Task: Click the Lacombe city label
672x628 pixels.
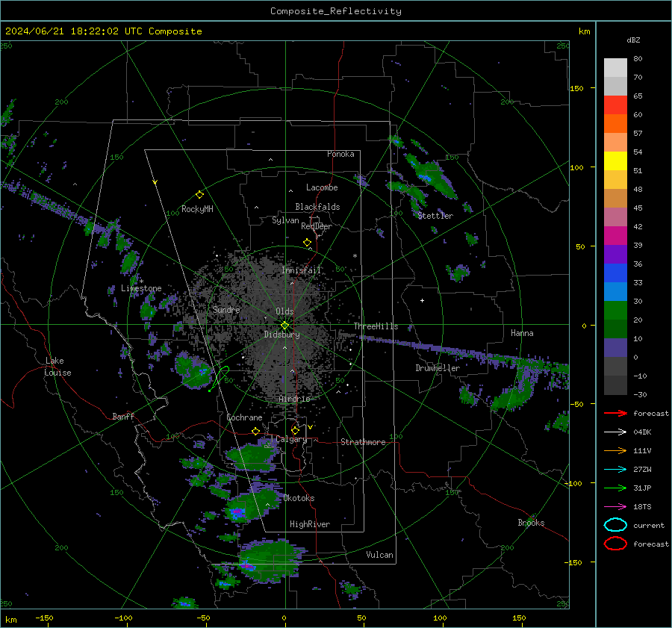Action: point(322,187)
